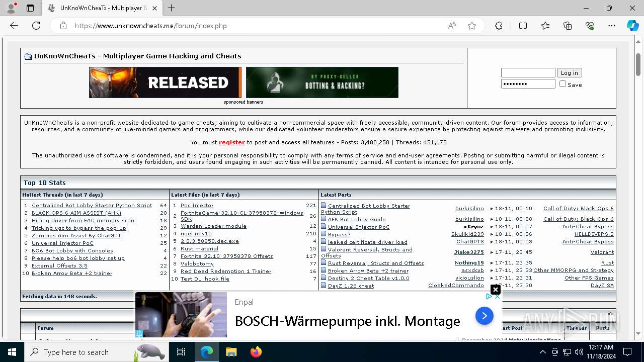The width and height of the screenshot is (644, 362).
Task: Toggle the Save login checkbox
Action: 562,84
